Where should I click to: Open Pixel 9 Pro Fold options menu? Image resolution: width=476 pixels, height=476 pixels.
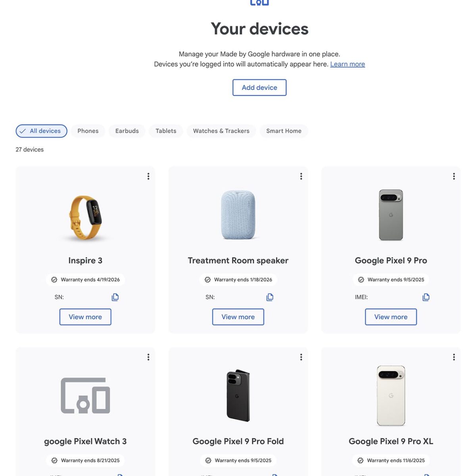pos(301,357)
